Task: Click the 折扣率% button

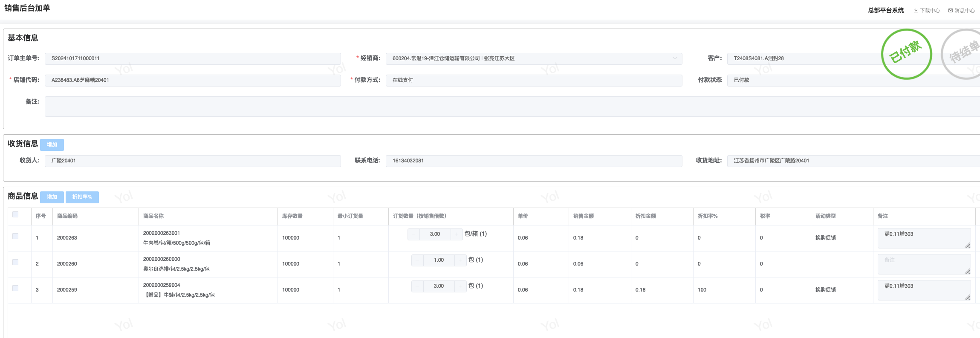Action: (x=82, y=197)
